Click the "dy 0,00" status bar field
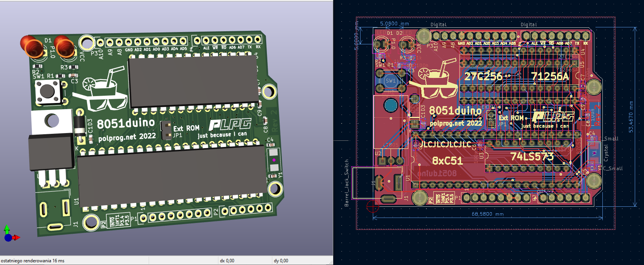Screen dimensions: 644x265 pos(281,261)
